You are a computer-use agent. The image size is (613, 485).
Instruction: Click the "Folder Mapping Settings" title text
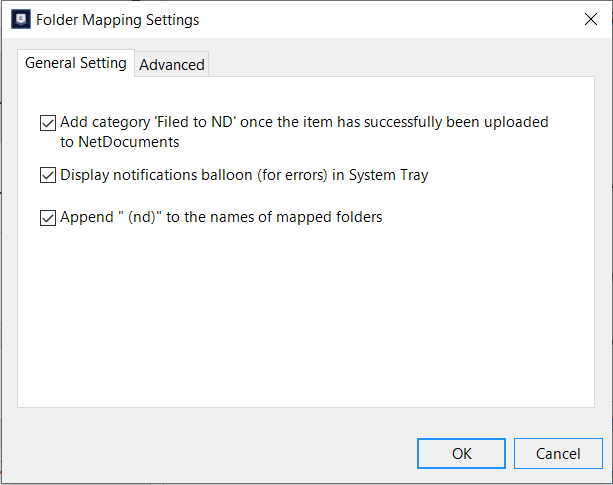click(117, 19)
